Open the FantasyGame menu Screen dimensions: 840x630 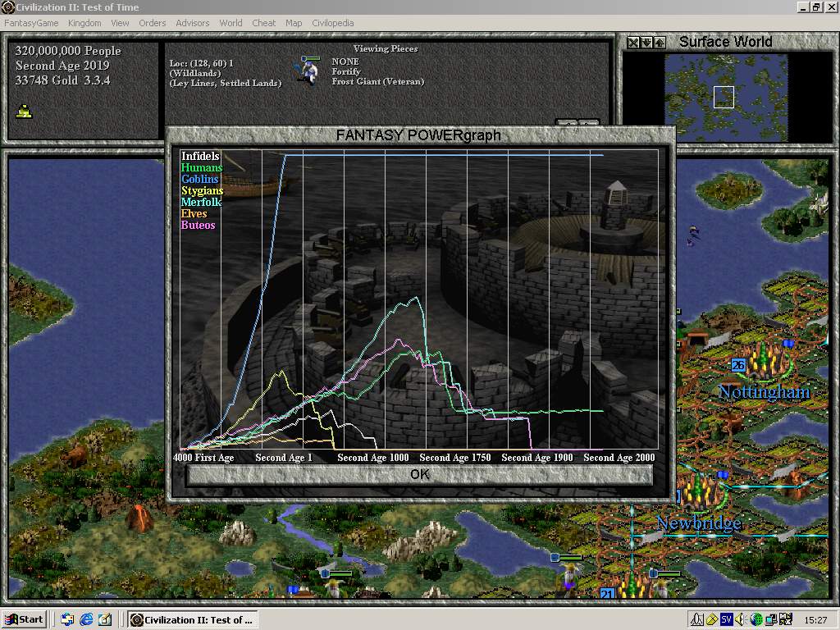tap(31, 23)
